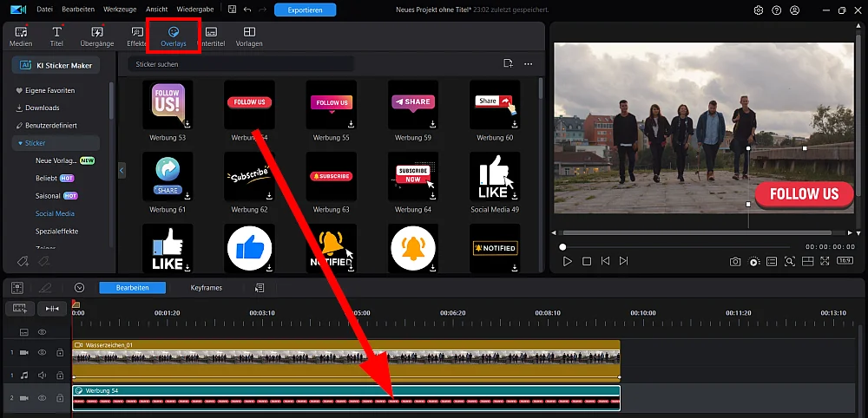Image resolution: width=868 pixels, height=418 pixels.
Task: Select Neue Vorlagen sticker category
Action: click(65, 160)
